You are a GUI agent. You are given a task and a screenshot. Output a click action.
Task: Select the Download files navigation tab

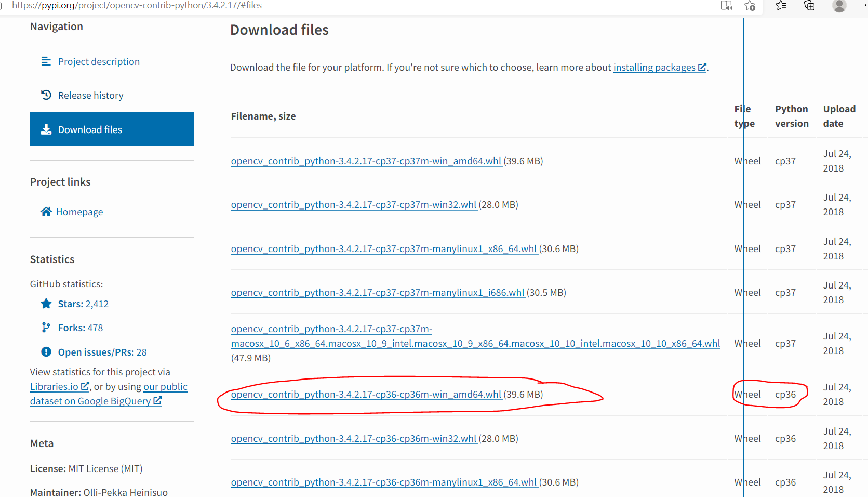(x=112, y=129)
